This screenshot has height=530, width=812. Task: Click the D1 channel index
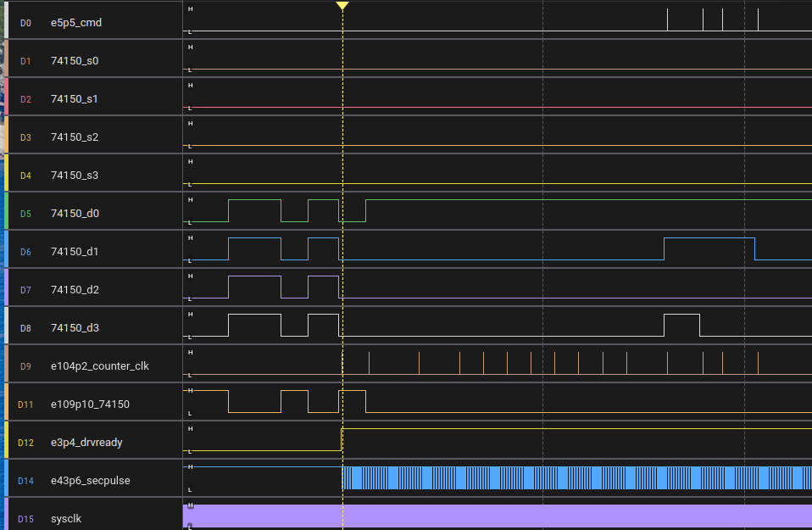pos(25,61)
